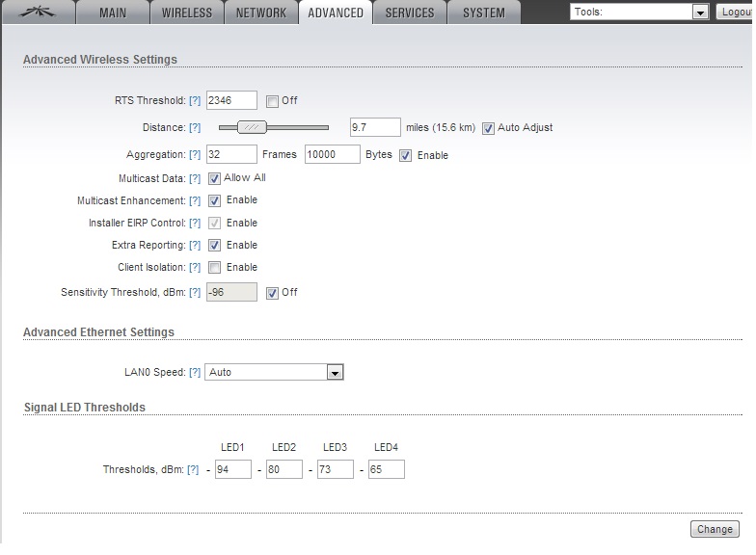The width and height of the screenshot is (756, 555).
Task: Open the SYSTEM tab
Action: pyautogui.click(x=484, y=12)
